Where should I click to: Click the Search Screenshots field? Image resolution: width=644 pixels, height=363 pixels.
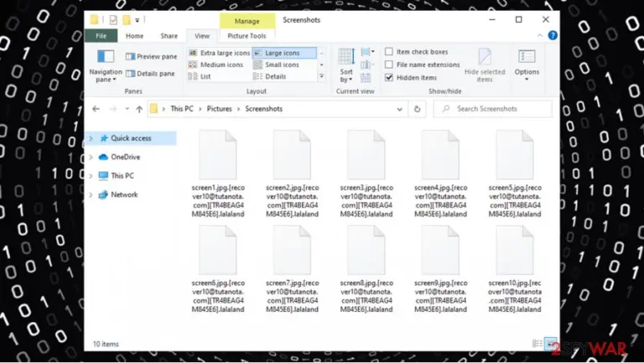(x=492, y=109)
